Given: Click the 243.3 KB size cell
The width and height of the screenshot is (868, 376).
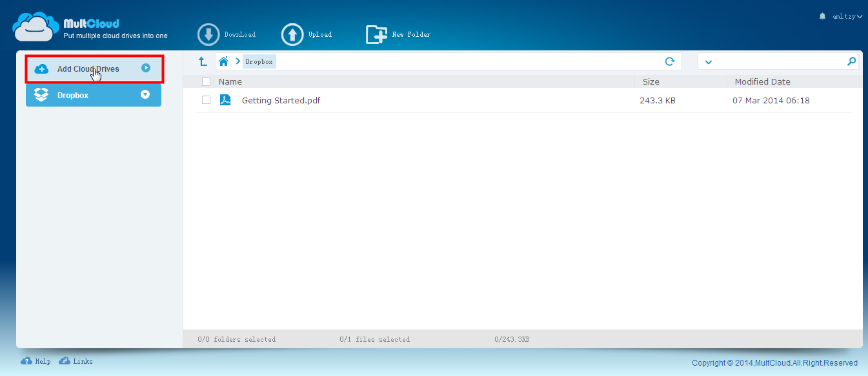Looking at the screenshot, I should tap(658, 100).
